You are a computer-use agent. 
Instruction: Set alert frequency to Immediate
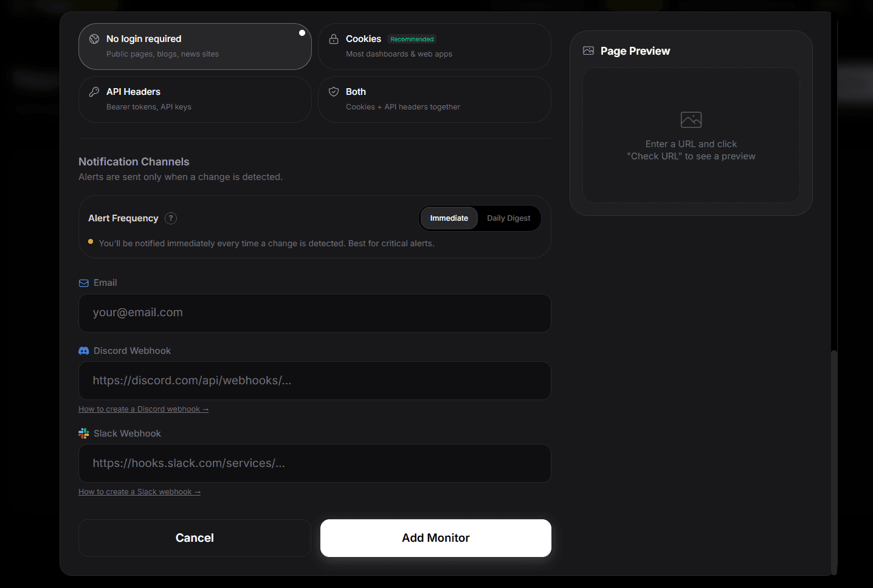pos(449,218)
